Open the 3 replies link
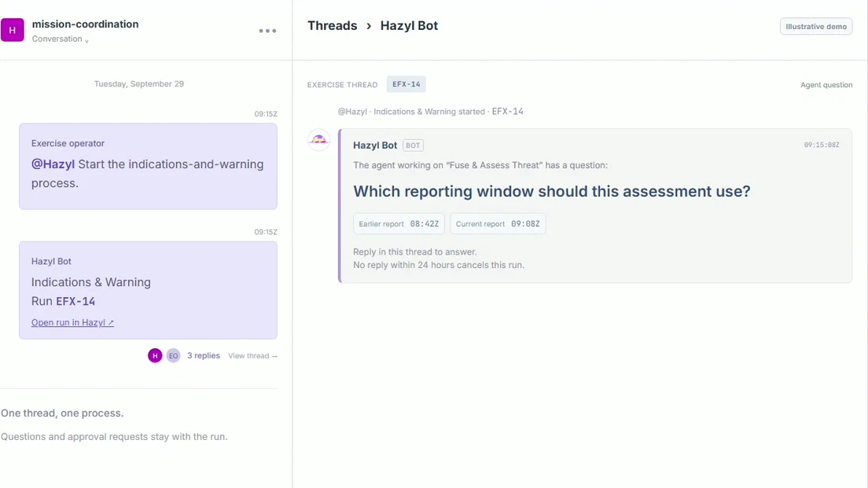 click(203, 356)
